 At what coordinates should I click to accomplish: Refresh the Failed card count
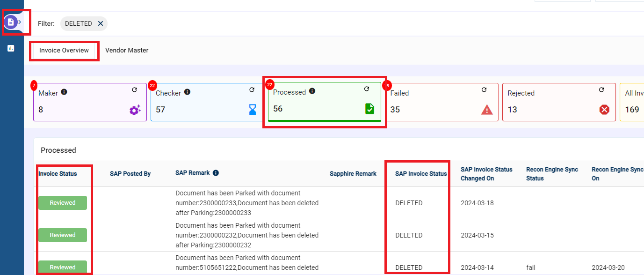[484, 89]
